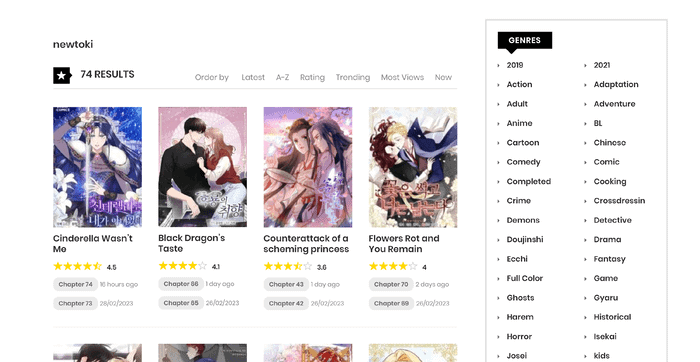This screenshot has height=362, width=700.
Task: Open Black Dragon's Taste cover image
Action: [202, 167]
